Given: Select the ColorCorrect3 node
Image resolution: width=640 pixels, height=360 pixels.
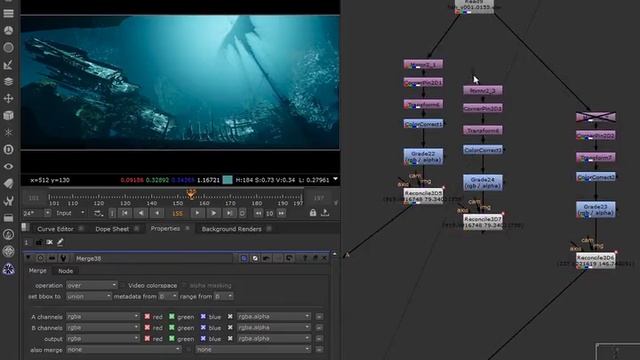Looking at the screenshot, I should [483, 150].
